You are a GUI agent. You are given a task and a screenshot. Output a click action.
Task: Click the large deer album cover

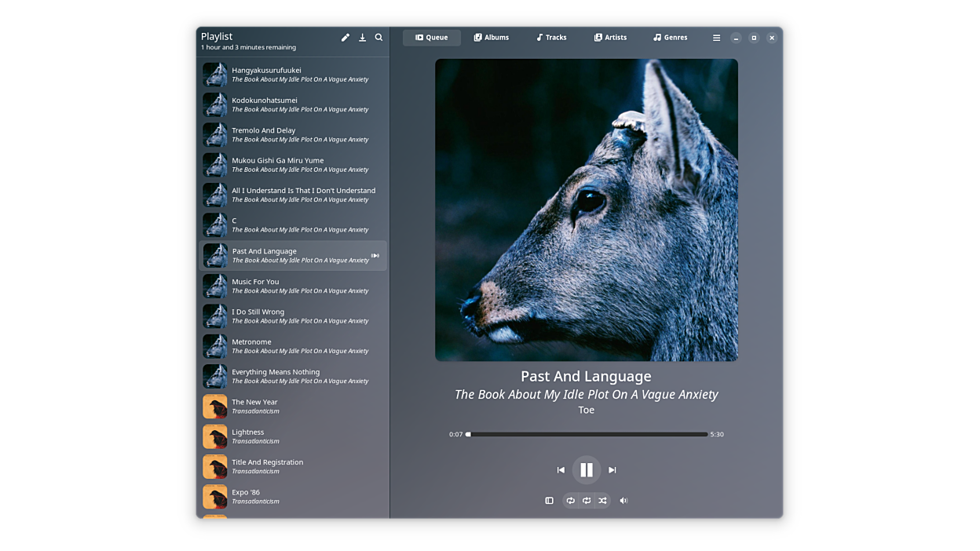[x=587, y=210]
